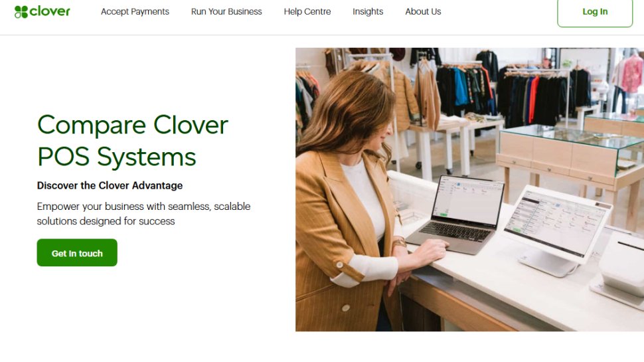Click the tan quilted jacket hanging in photo
Image resolution: width=644 pixels, height=362 pixels.
(x=404, y=98)
